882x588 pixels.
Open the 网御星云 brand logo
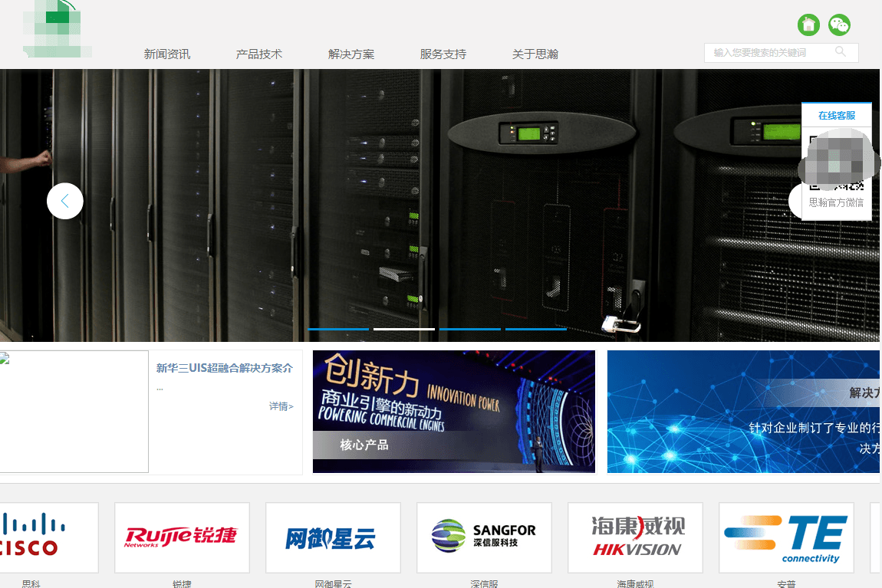coord(333,537)
